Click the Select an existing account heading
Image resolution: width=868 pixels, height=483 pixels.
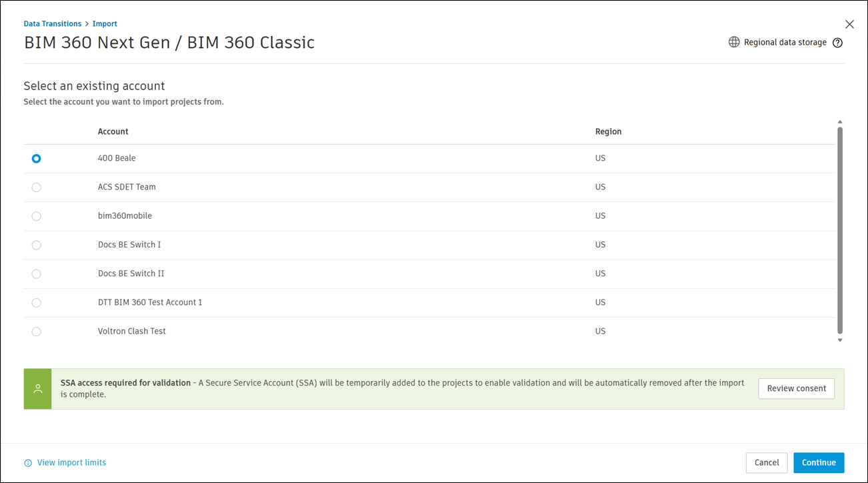point(94,86)
